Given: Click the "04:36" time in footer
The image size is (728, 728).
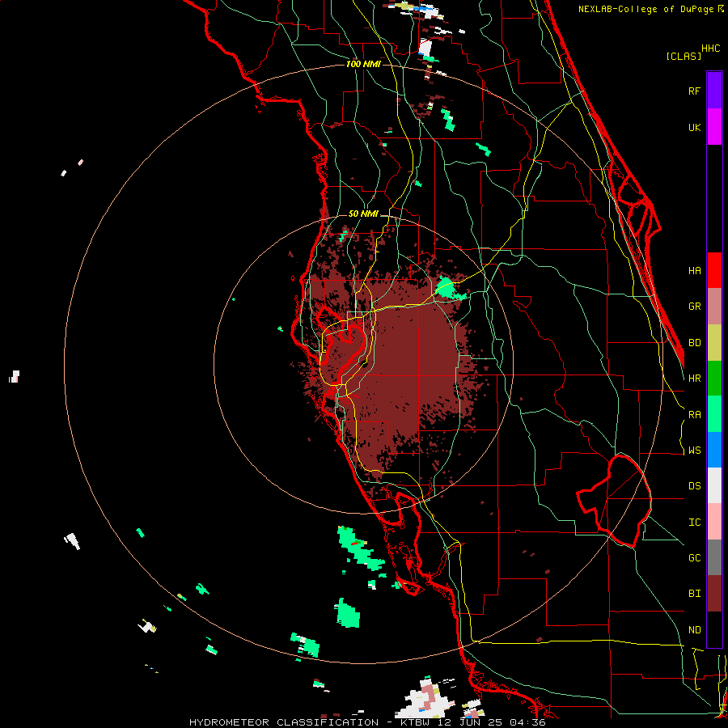Looking at the screenshot, I should [530, 722].
